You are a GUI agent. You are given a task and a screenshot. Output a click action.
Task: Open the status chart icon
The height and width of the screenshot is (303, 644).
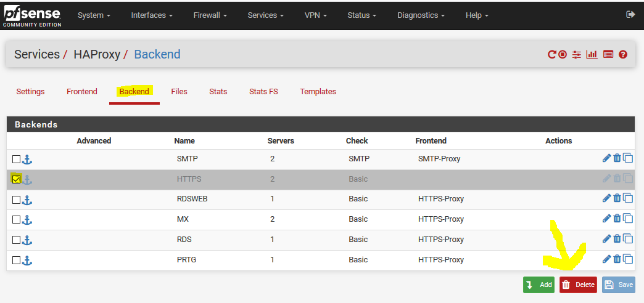[x=592, y=54]
